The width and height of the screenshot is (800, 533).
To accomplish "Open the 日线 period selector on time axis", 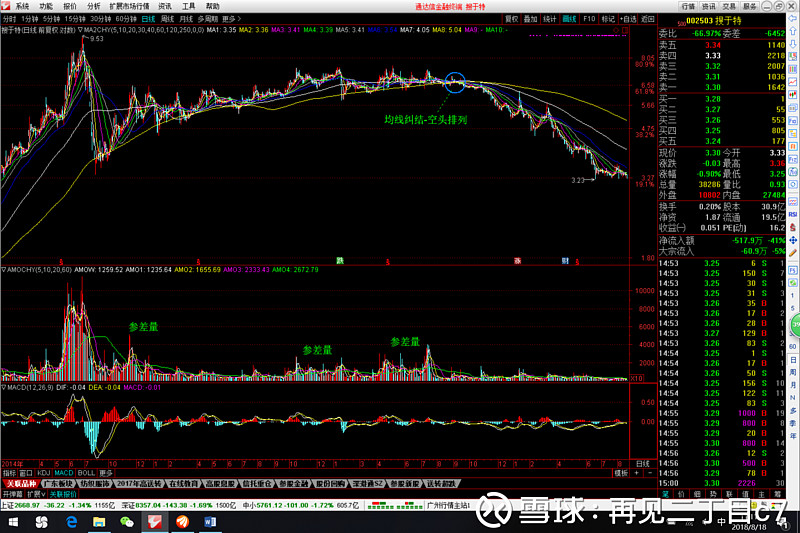I will click(643, 464).
